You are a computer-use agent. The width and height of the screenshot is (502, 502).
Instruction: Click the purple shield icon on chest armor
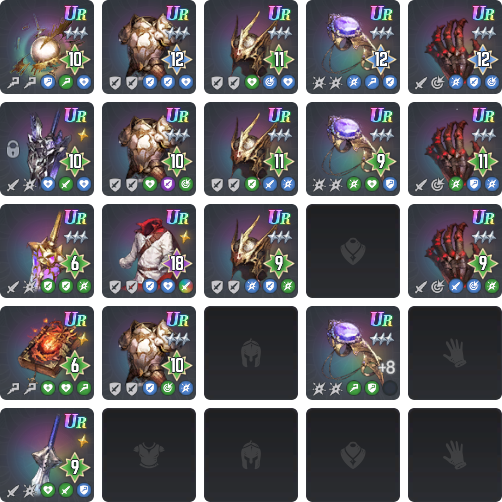(168, 184)
